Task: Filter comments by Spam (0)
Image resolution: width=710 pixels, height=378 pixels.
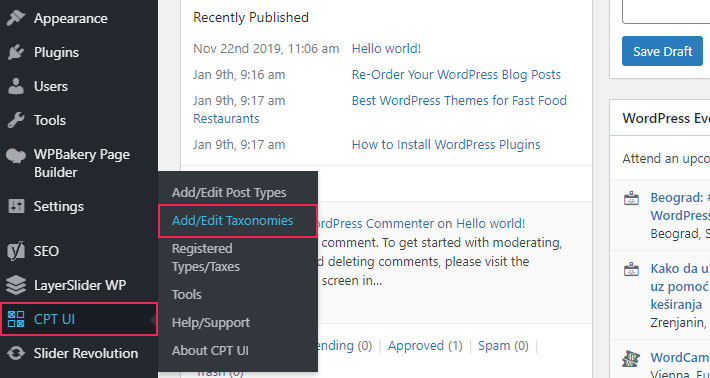Action: (x=503, y=346)
